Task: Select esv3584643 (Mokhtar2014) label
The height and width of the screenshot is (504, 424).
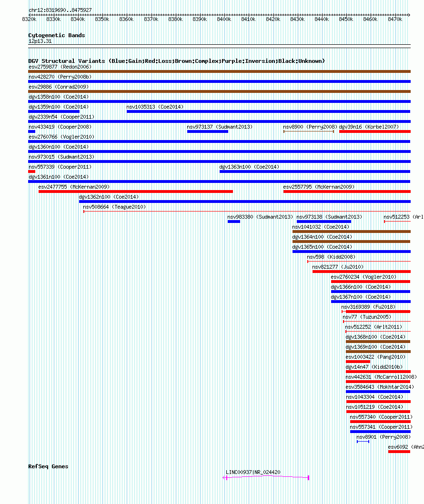Action: coord(380,387)
